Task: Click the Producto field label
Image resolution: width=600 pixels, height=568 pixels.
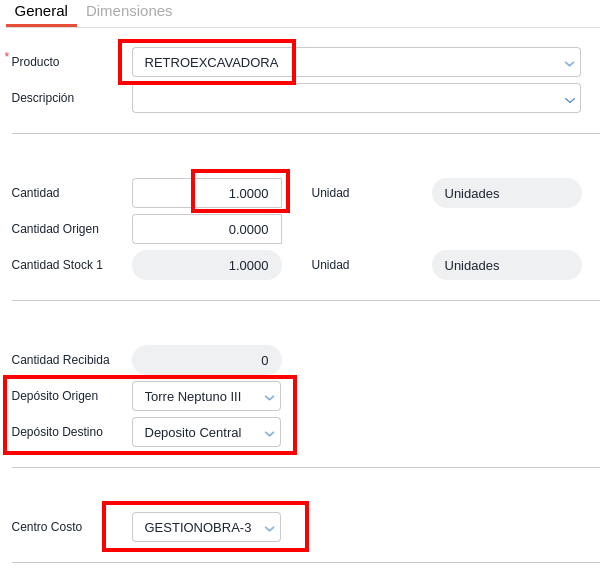Action: click(35, 62)
